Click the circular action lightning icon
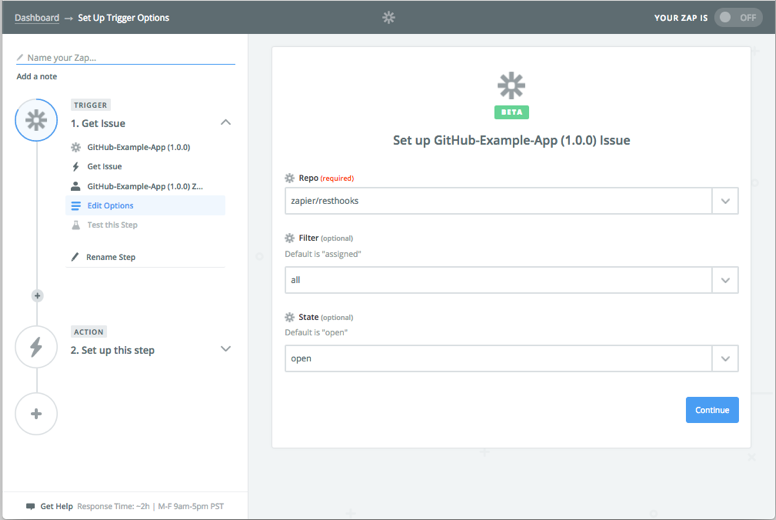This screenshot has width=776, height=520. (36, 347)
